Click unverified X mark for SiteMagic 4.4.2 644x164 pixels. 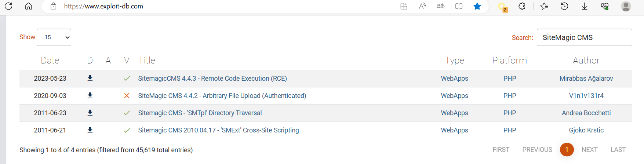pyautogui.click(x=127, y=96)
